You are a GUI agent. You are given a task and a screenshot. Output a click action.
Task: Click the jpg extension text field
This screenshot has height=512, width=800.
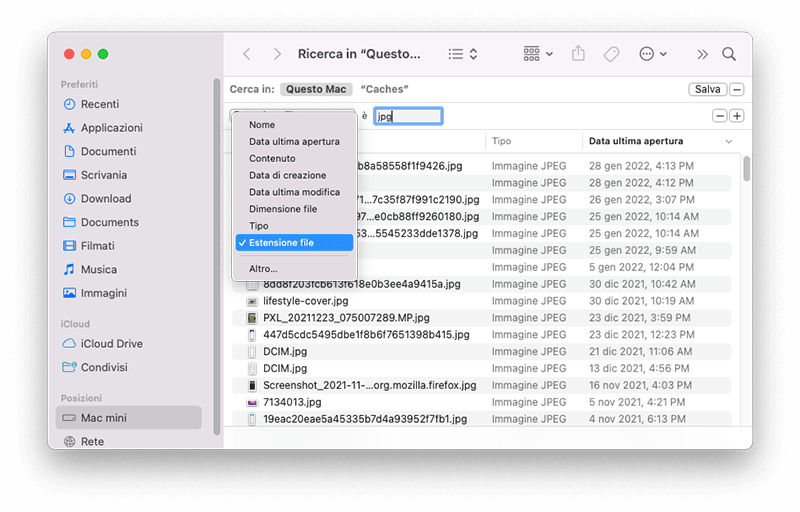tap(408, 116)
